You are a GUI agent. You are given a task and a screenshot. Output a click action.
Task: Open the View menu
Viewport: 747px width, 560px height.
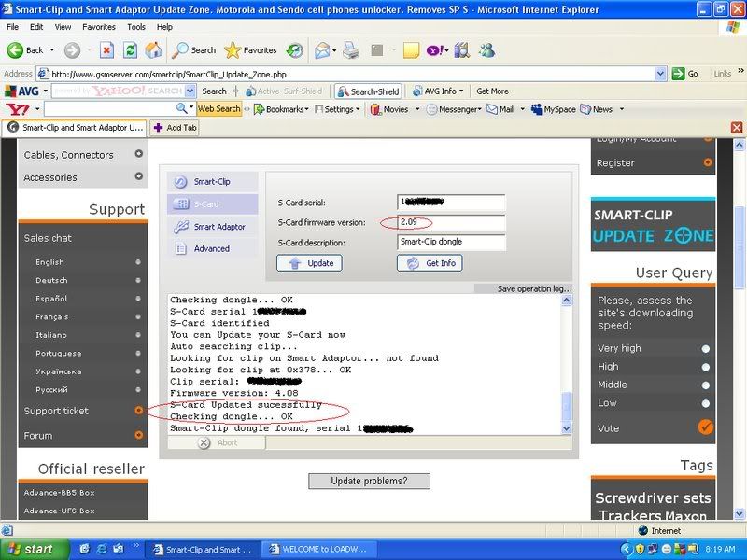click(x=63, y=27)
